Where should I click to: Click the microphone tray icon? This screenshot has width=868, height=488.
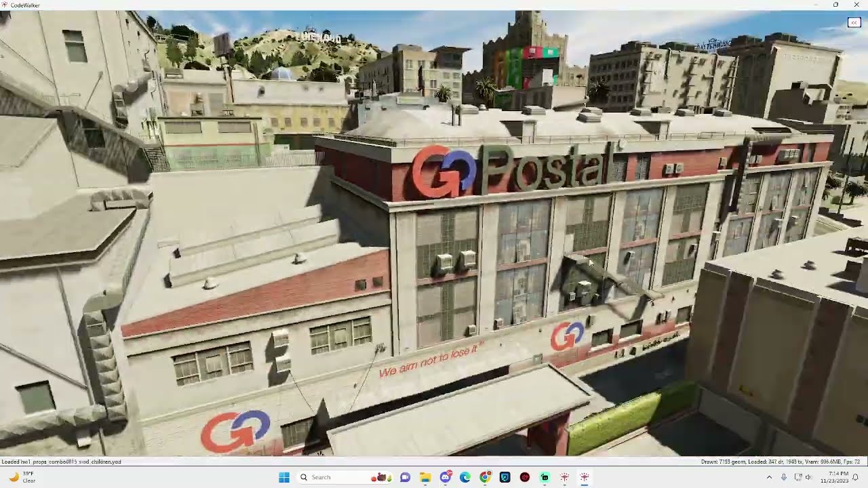click(784, 477)
